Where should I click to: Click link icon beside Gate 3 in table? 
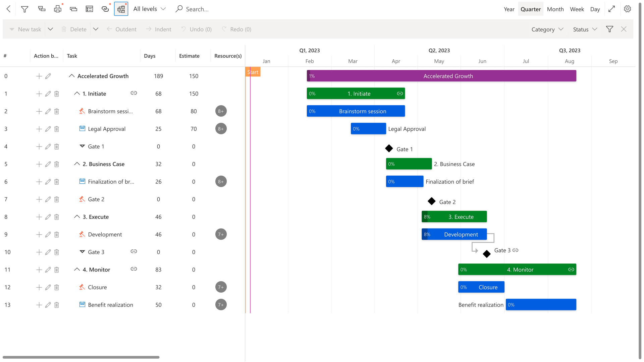tap(134, 251)
